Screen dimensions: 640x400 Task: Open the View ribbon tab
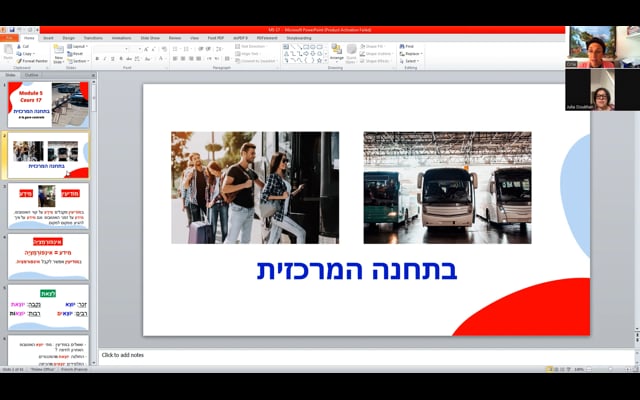[x=194, y=38]
